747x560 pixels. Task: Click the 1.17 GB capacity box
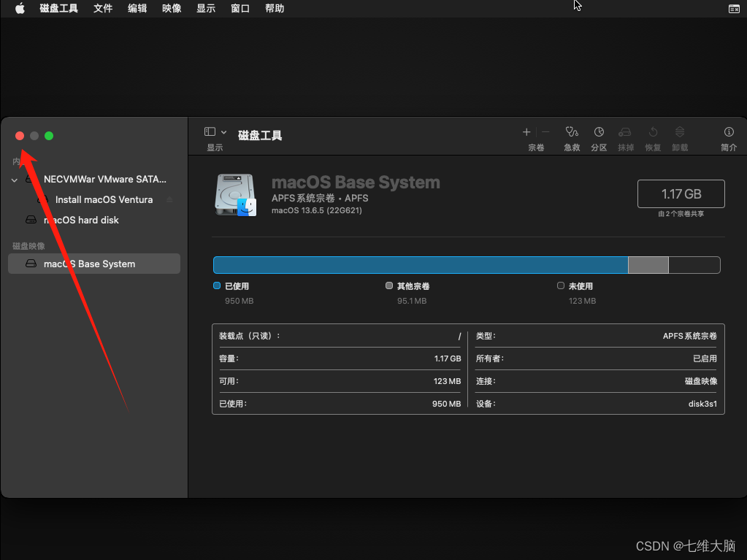681,193
